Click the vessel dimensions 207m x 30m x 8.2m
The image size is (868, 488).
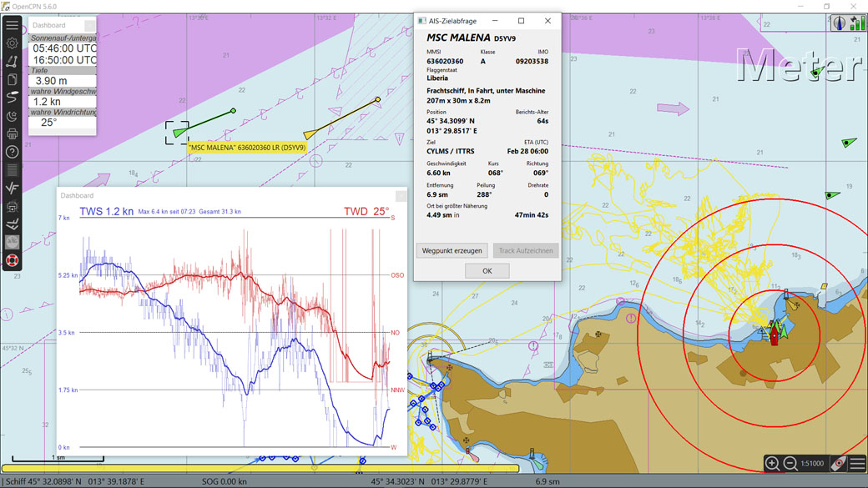tap(458, 101)
